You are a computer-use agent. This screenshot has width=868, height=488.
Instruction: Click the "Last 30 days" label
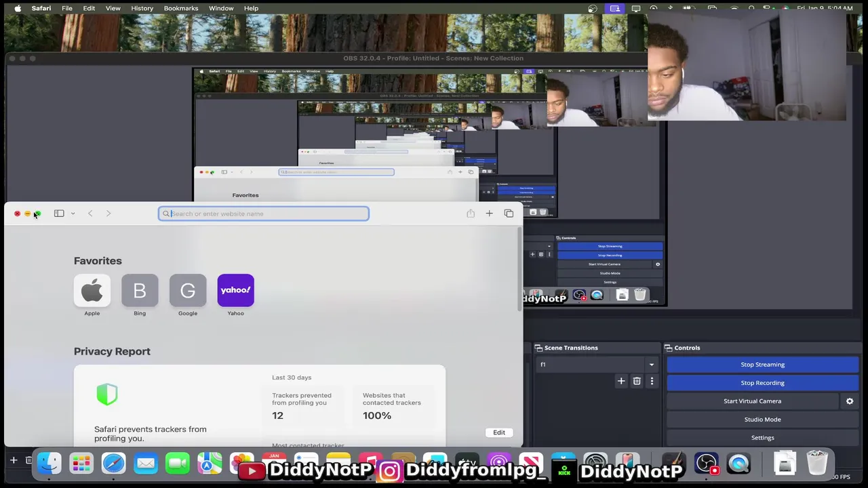pos(292,378)
